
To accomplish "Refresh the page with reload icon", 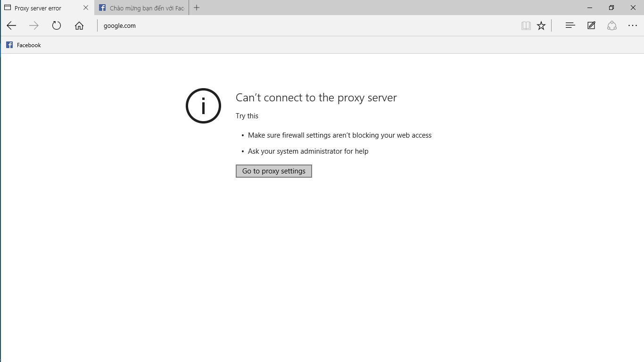I will (57, 26).
